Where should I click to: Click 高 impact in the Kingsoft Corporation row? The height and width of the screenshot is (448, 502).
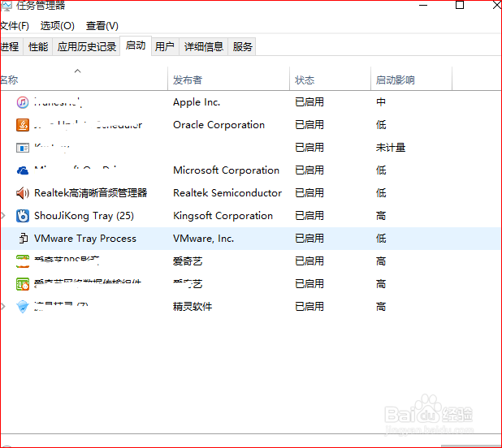click(381, 216)
